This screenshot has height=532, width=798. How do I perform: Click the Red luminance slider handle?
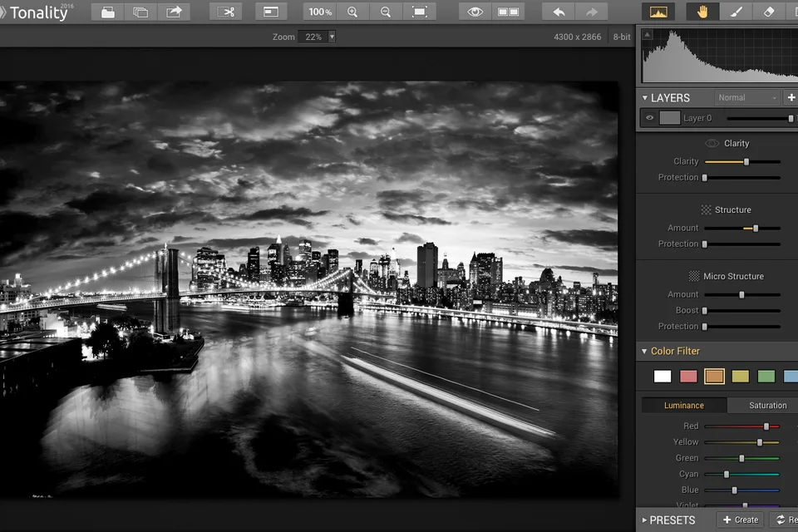766,426
